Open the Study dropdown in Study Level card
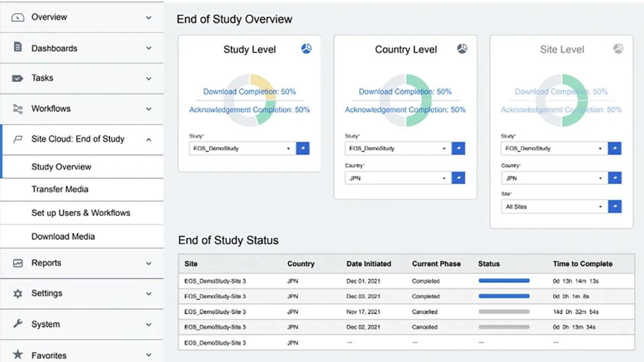 point(242,148)
